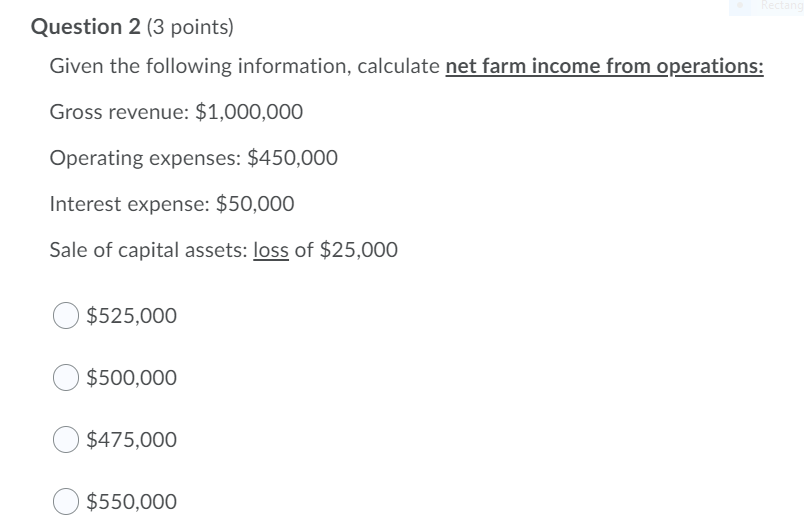Click the 'Interest expense: $50,000' line
This screenshot has width=804, height=532.
pyautogui.click(x=172, y=204)
